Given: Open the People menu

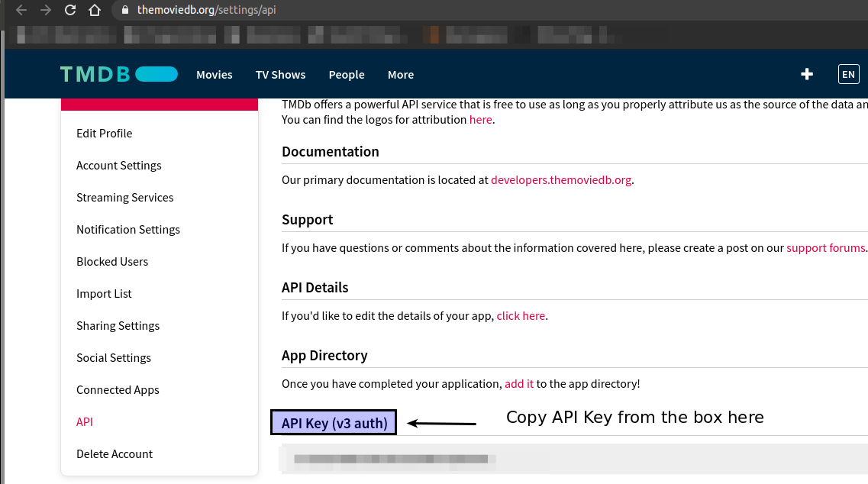Looking at the screenshot, I should click(347, 75).
